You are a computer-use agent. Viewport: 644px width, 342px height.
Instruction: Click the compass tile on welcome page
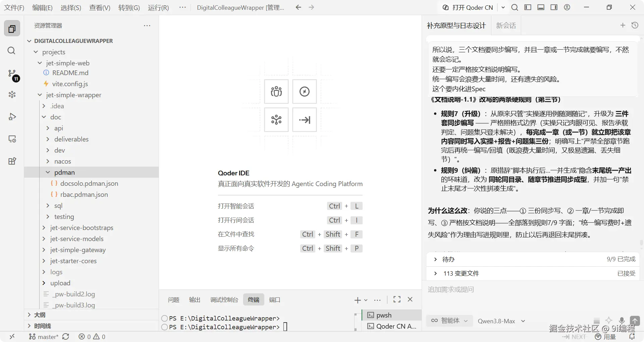pos(305,92)
